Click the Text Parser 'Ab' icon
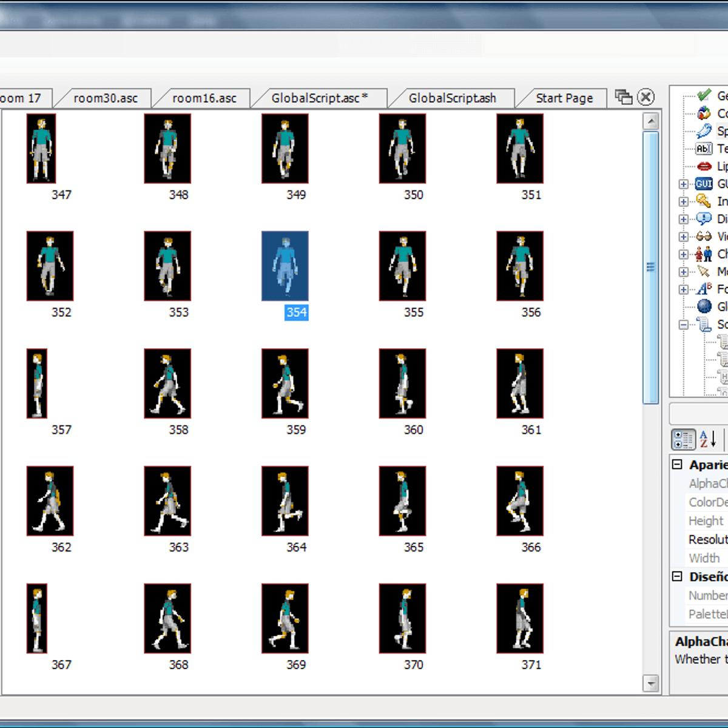728x728 pixels. click(704, 149)
